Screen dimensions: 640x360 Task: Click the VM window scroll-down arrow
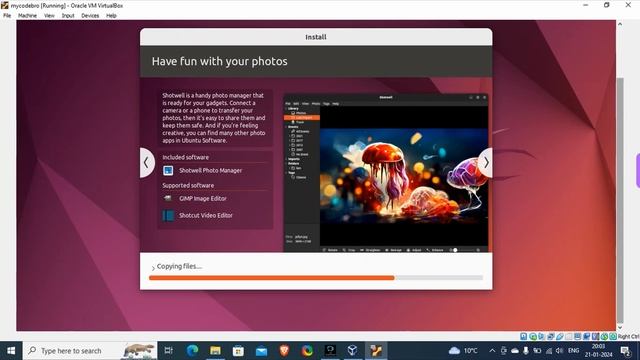tap(620, 327)
